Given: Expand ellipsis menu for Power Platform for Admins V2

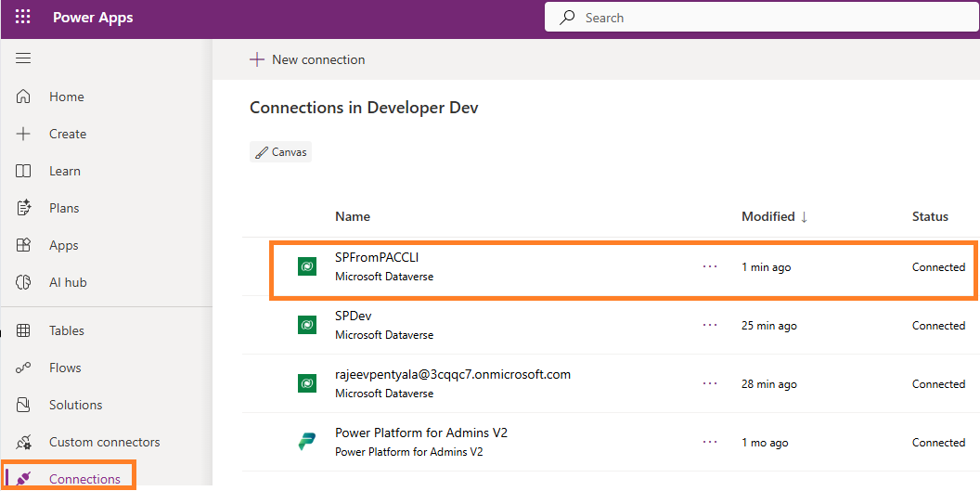Looking at the screenshot, I should (710, 442).
